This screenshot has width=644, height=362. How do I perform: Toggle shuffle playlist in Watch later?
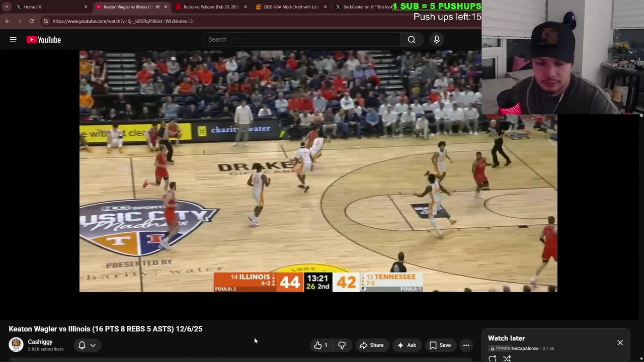(x=507, y=358)
